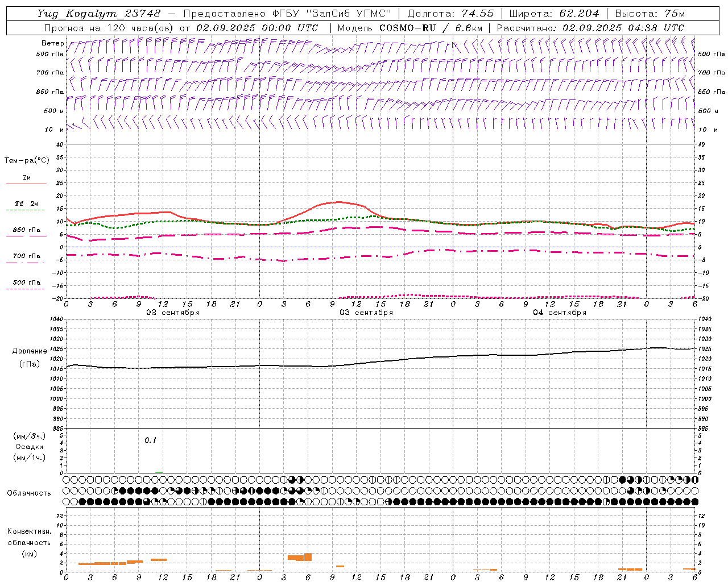The height and width of the screenshot is (582, 728).
Task: Click the Облачность row label
Action: click(29, 493)
